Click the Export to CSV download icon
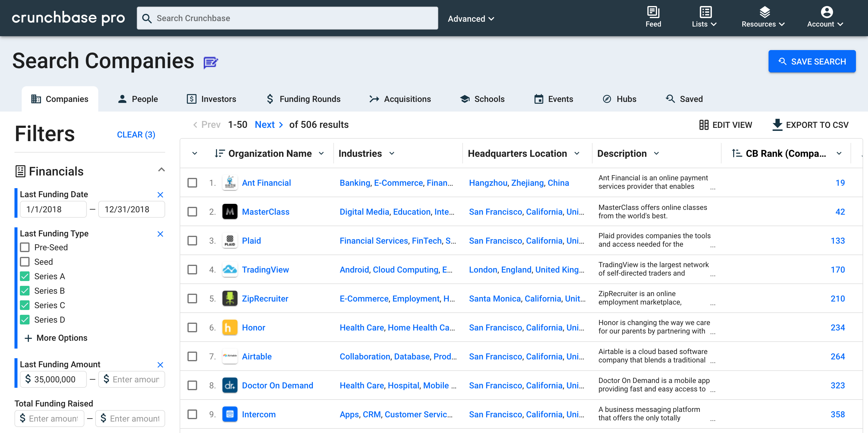 (777, 125)
